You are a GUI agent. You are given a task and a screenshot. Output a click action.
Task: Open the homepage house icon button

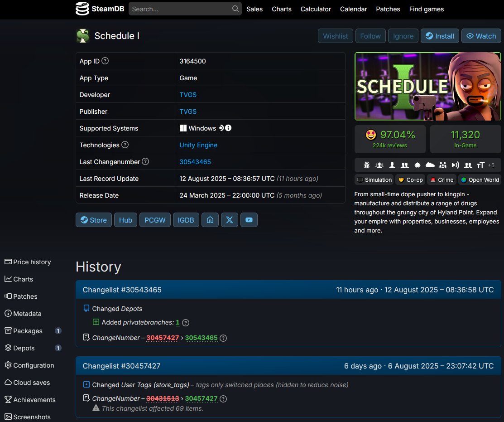(x=210, y=220)
